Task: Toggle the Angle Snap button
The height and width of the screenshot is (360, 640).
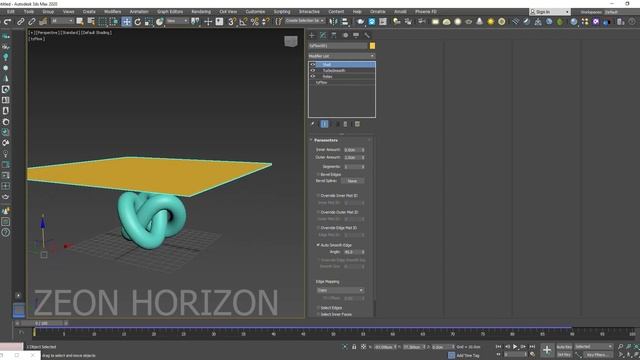Action: click(x=243, y=21)
